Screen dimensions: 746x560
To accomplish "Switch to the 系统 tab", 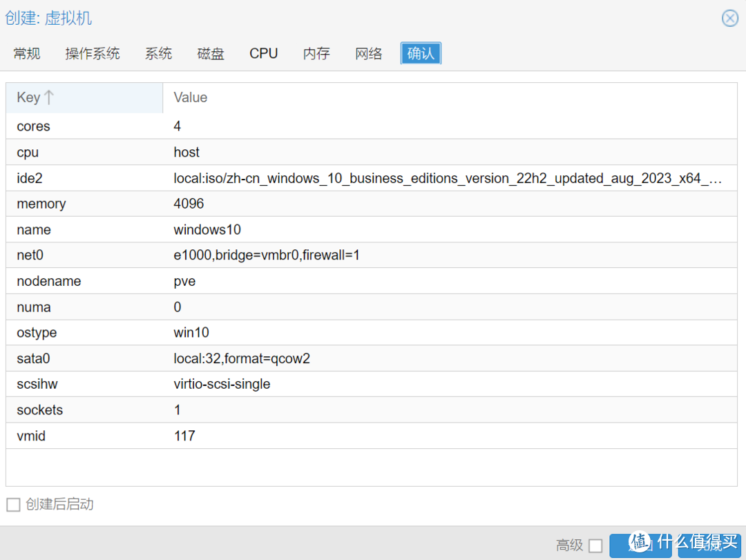I will [x=158, y=53].
